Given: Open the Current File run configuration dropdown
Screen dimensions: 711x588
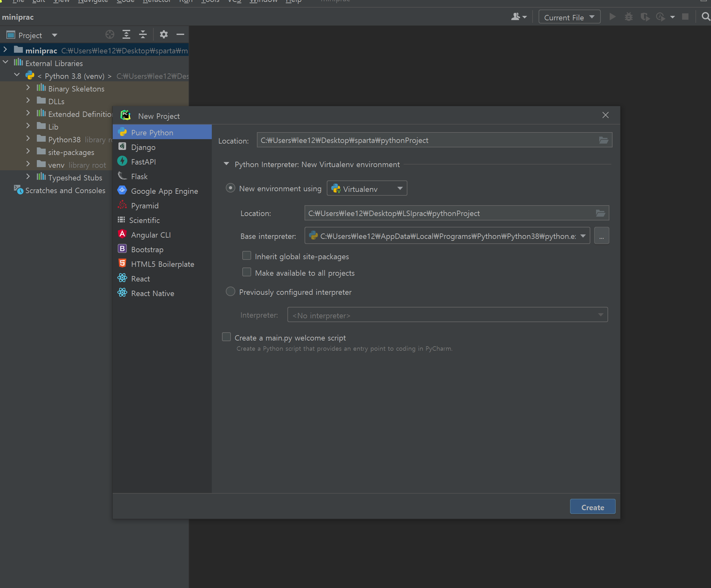Looking at the screenshot, I should point(569,17).
